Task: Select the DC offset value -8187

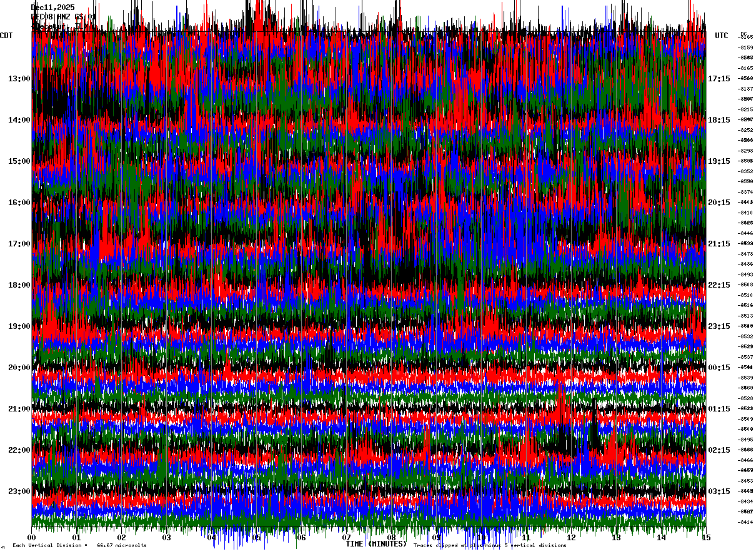Action: pos(746,89)
